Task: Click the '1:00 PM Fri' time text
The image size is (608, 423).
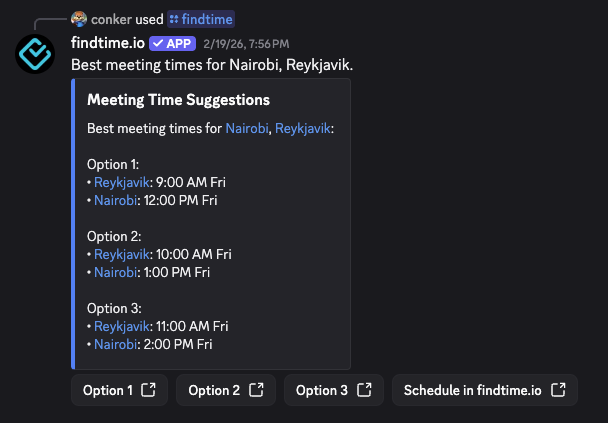Action: click(x=177, y=273)
